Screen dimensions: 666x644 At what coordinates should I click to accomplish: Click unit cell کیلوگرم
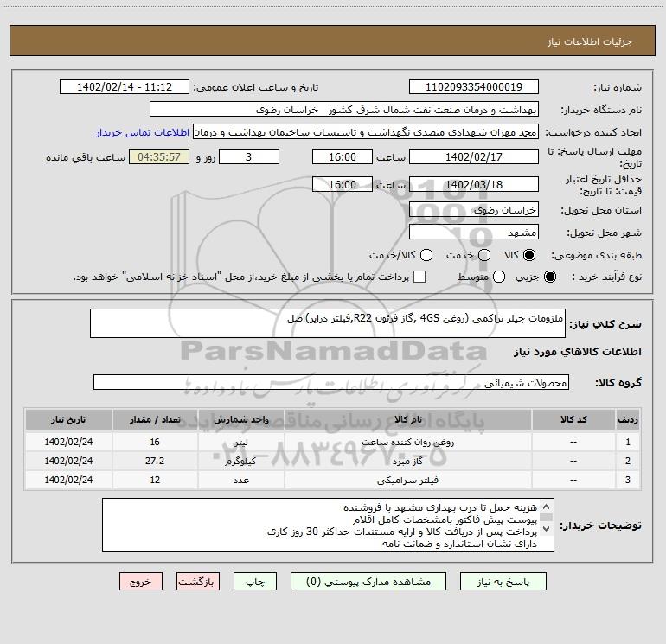point(240,461)
